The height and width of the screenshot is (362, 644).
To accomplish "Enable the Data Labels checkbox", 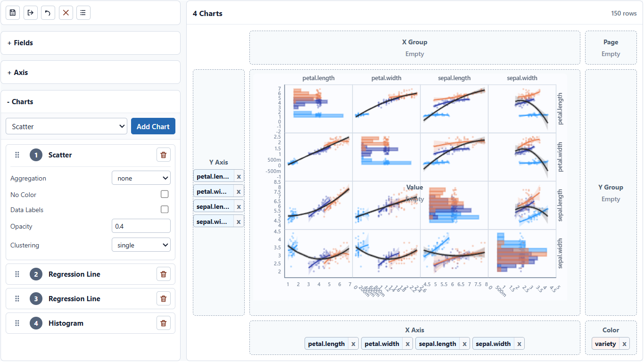I will (165, 209).
